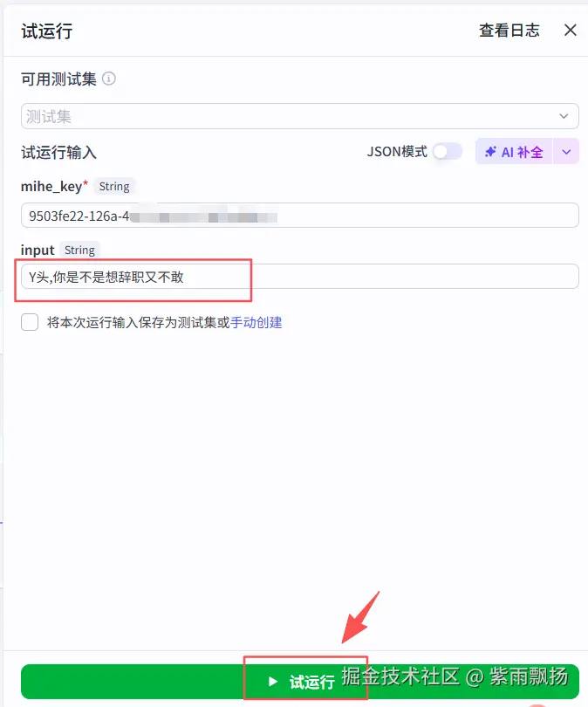588x707 pixels.
Task: Toggle the JSON模式 switch
Action: point(448,152)
